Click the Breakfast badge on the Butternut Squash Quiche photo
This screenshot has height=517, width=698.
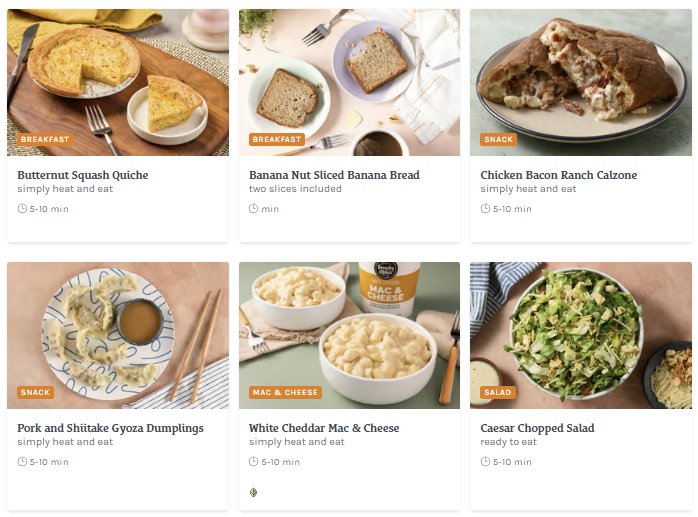(x=45, y=140)
